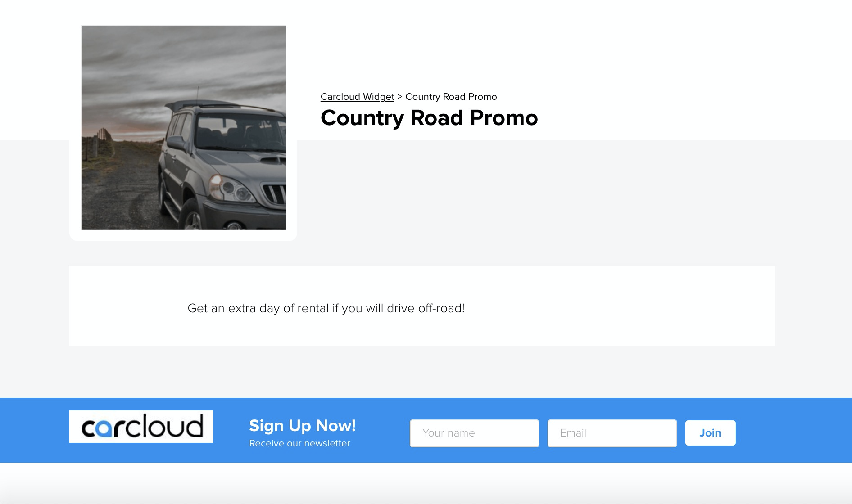Screen dimensions: 852x504
Task: Click the Join newsletter button
Action: [710, 433]
